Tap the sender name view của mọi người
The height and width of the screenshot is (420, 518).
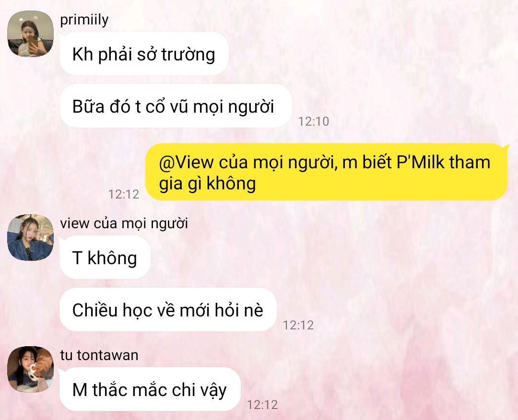coord(124,223)
